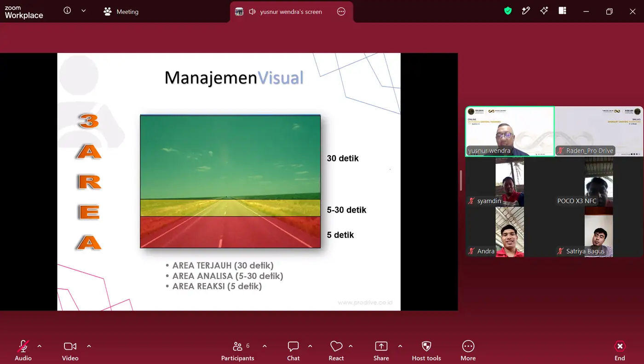Click the Zoom Workplace logo
This screenshot has height=364, width=644.
(x=24, y=12)
